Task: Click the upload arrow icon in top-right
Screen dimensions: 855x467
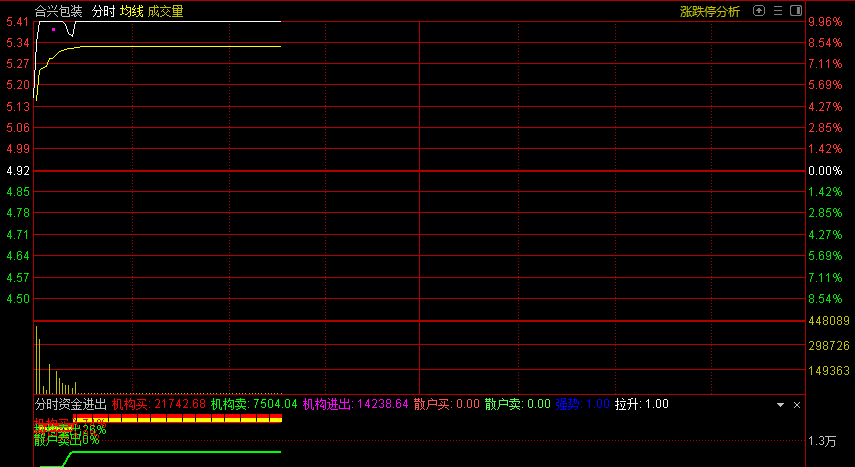Action: point(760,11)
